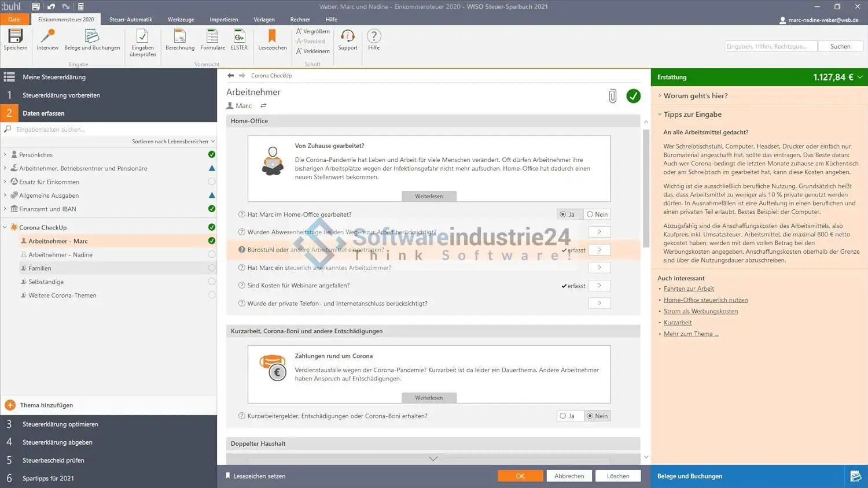Open the ELSTER transmission icon
This screenshot has width=868, height=488.
pos(239,39)
